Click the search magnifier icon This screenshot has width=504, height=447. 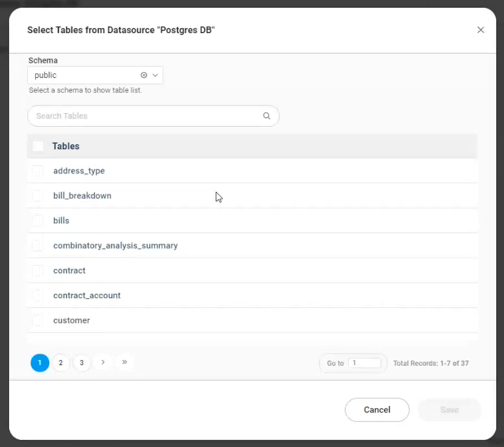tap(266, 116)
